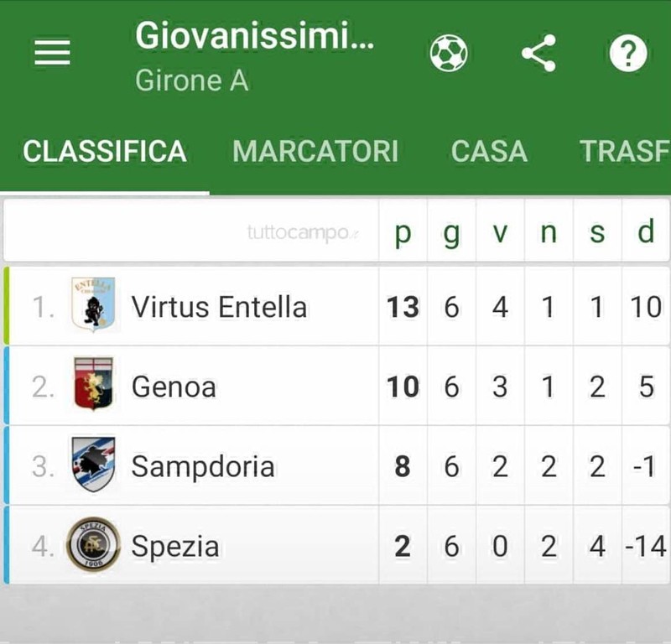Tap the Spezia crest logo

tap(93, 544)
